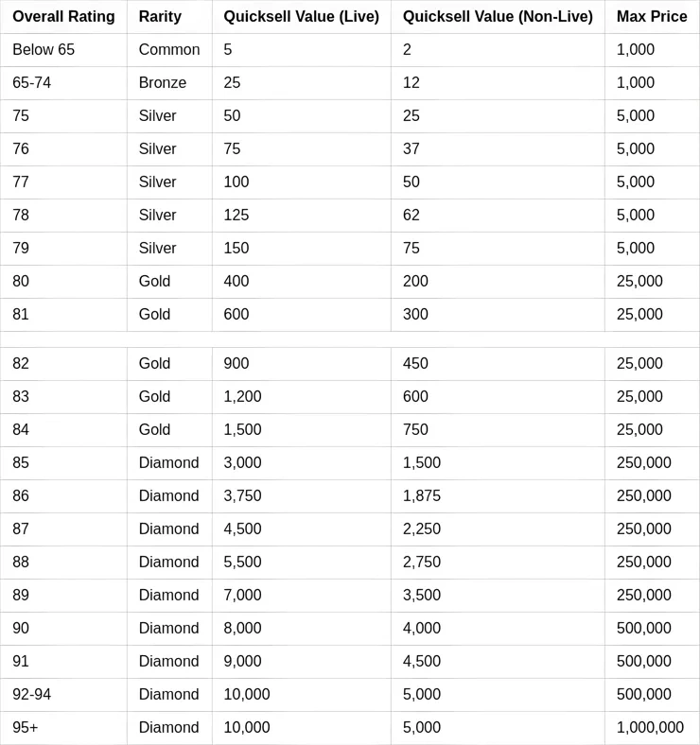
Task: Click the 'Rarity' column header
Action: [x=160, y=17]
